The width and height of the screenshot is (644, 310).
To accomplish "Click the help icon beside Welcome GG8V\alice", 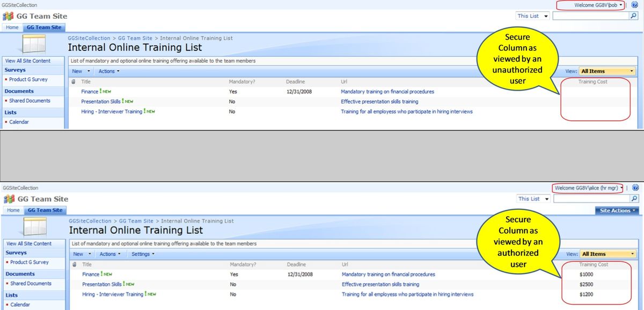I will (635, 188).
